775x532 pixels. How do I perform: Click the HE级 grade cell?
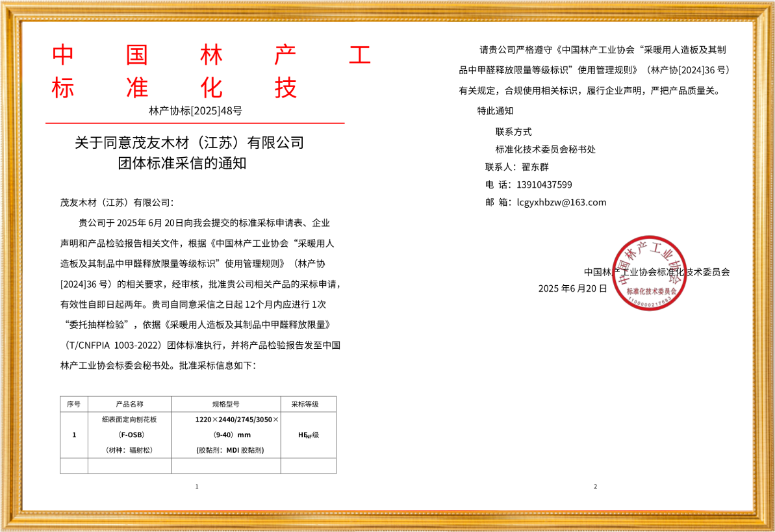click(308, 435)
